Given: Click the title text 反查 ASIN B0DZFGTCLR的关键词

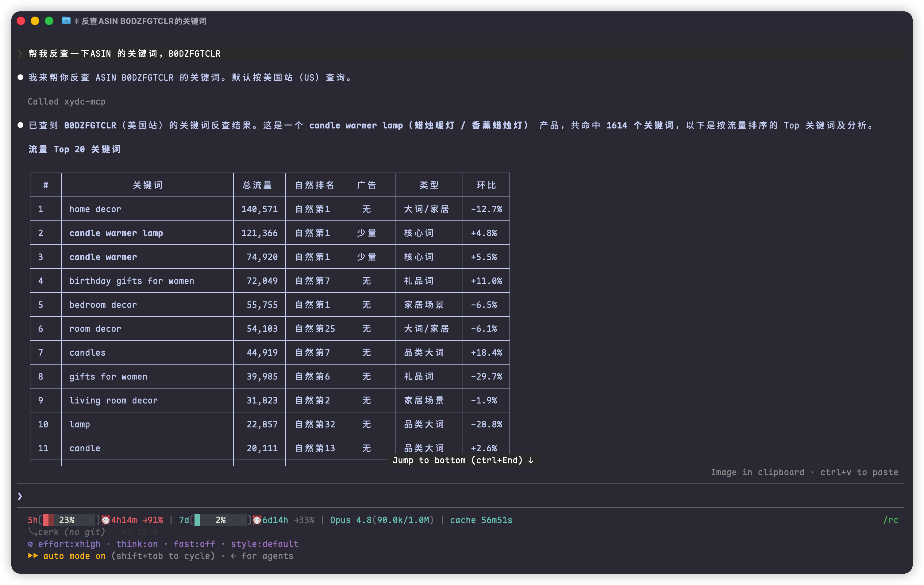Looking at the screenshot, I should pos(144,21).
